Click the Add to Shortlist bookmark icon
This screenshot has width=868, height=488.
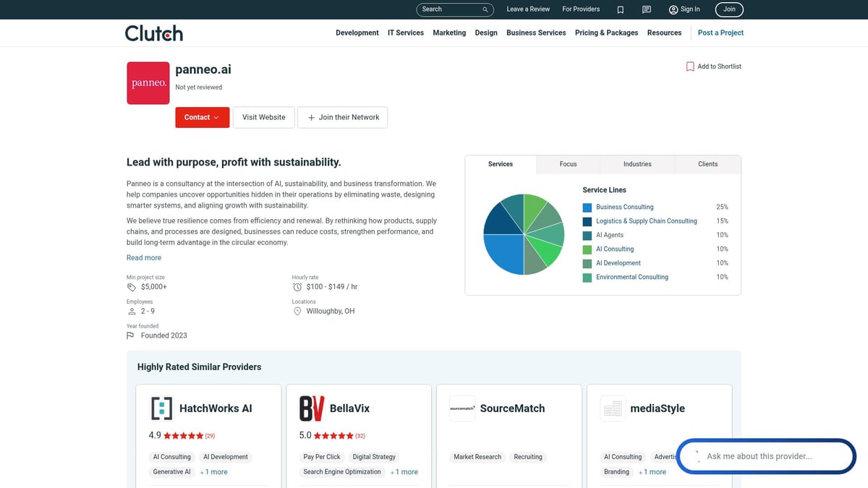[690, 67]
